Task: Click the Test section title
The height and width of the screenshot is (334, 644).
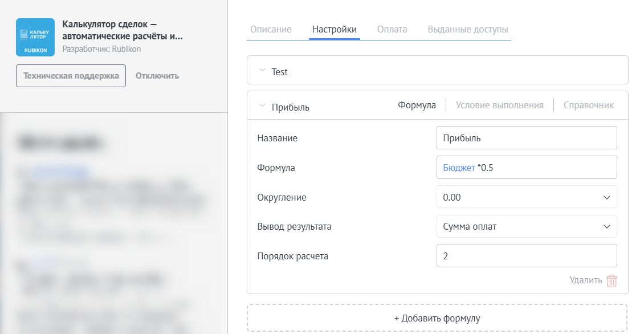Action: (279, 72)
